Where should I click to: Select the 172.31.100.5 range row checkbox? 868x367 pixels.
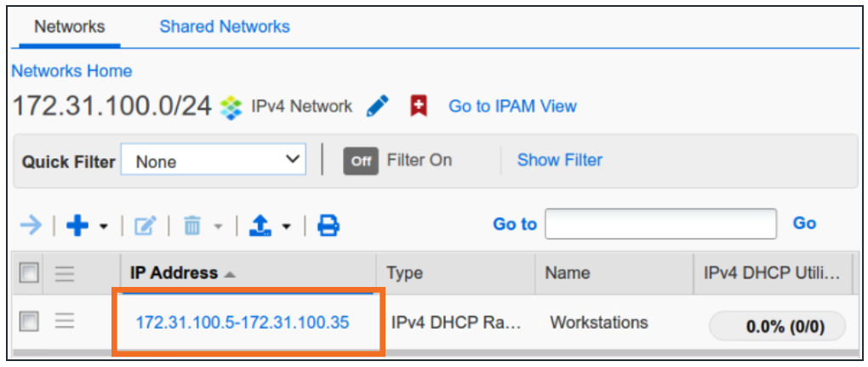(30, 322)
